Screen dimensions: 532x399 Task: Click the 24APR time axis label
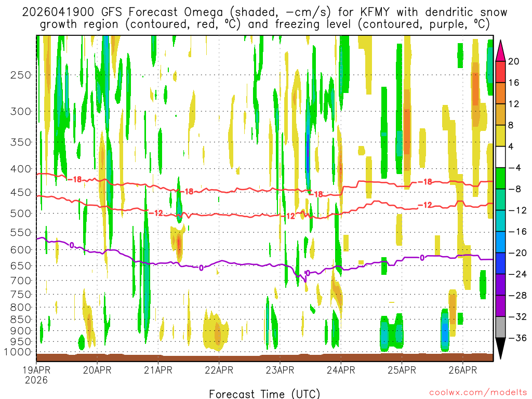(341, 370)
